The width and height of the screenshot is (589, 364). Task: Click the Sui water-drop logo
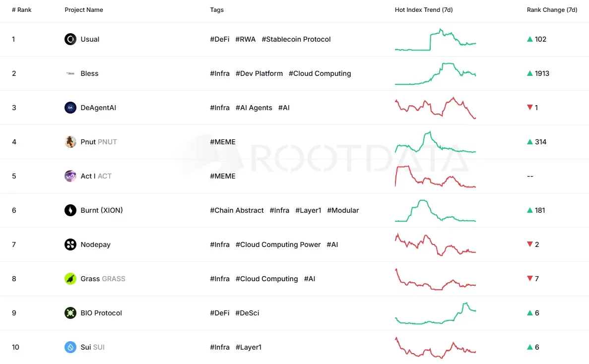pyautogui.click(x=69, y=347)
